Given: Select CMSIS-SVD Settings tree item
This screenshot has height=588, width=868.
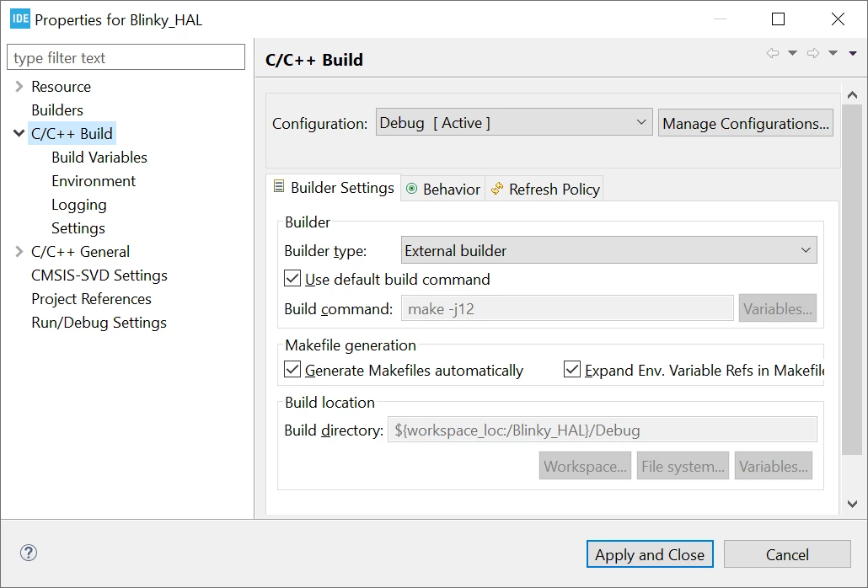Looking at the screenshot, I should coord(99,275).
